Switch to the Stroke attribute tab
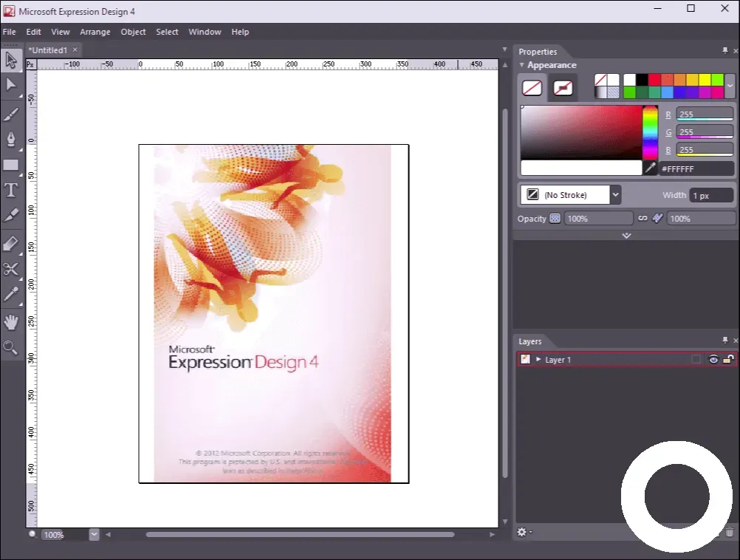Screen dimensions: 740x560 pyautogui.click(x=563, y=88)
